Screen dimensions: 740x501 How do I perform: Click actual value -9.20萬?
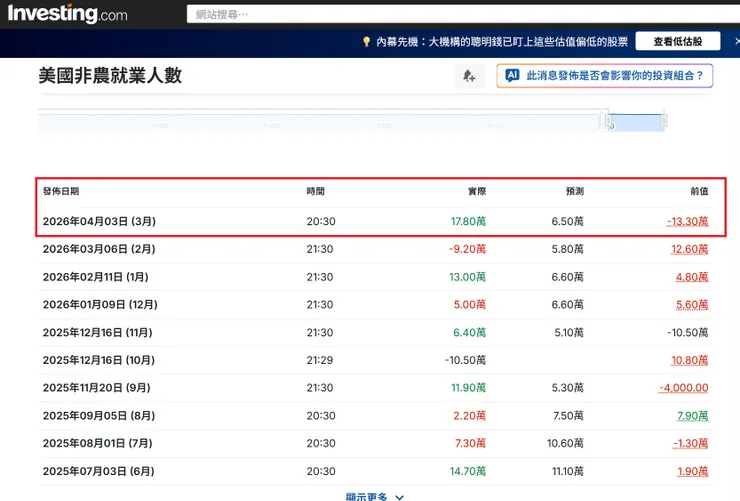click(467, 249)
